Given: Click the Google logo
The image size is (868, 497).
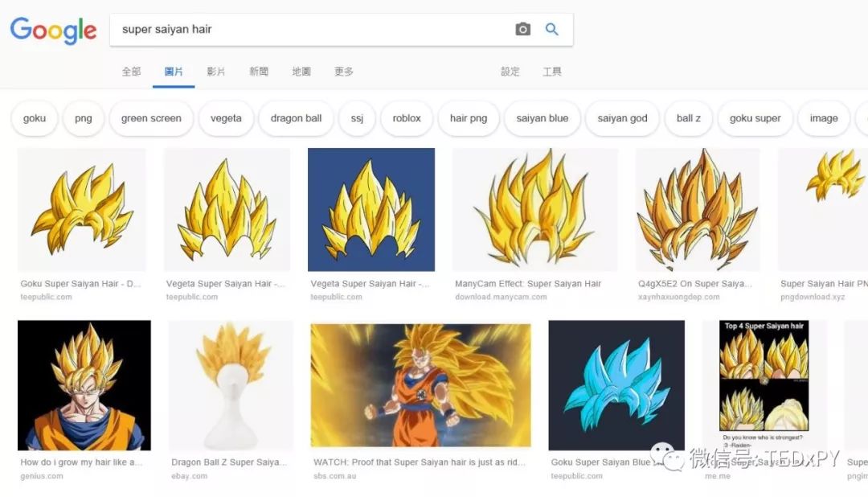Looking at the screenshot, I should (53, 30).
